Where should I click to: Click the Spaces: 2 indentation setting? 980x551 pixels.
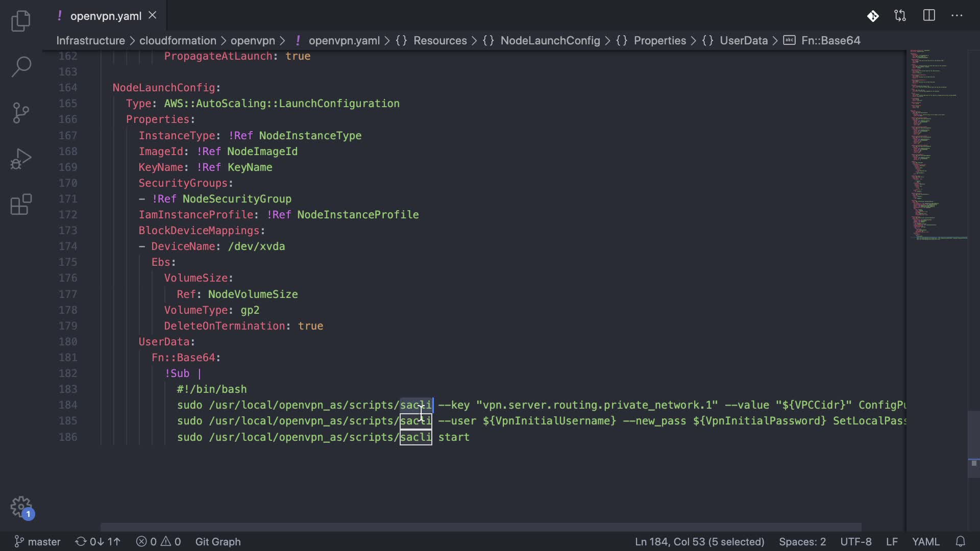[802, 541]
